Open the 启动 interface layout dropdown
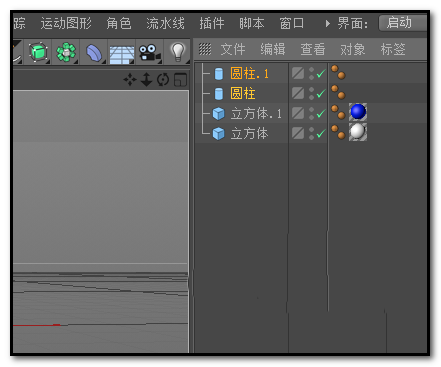This screenshot has width=441, height=367. tap(403, 23)
